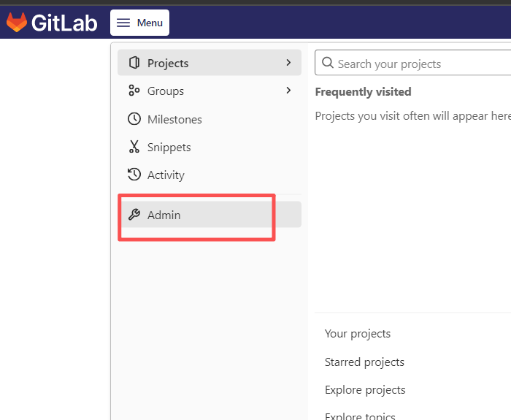Expand the Groups submenu chevron
Screen dimensions: 511x420
coord(288,91)
